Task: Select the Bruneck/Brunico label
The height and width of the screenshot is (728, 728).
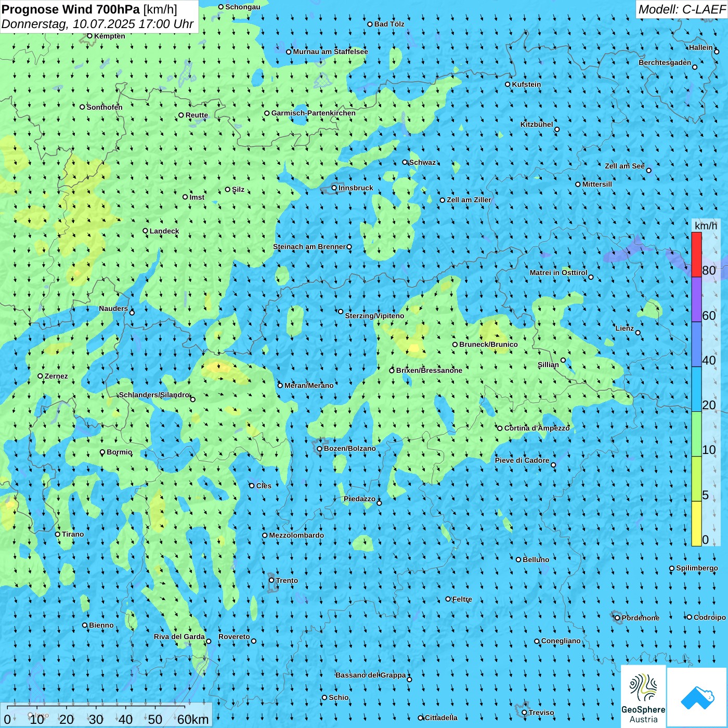Action: (488, 344)
